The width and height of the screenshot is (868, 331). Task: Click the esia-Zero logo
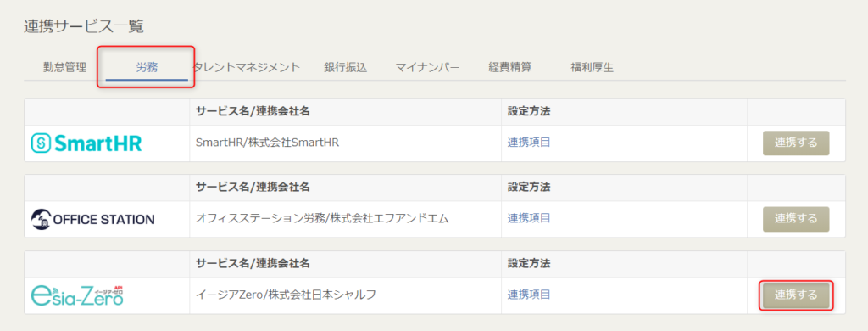point(77,295)
